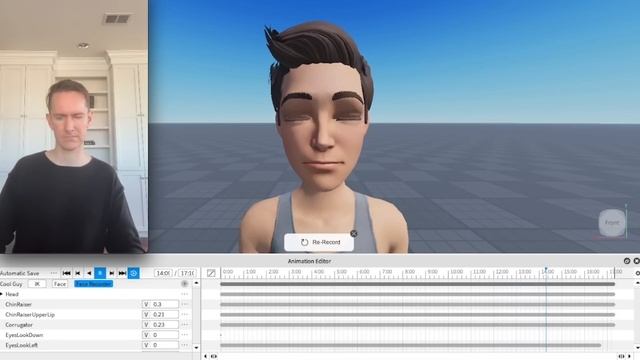
Task: Edit the ChinRaiserUpperLip value field
Action: (160, 314)
